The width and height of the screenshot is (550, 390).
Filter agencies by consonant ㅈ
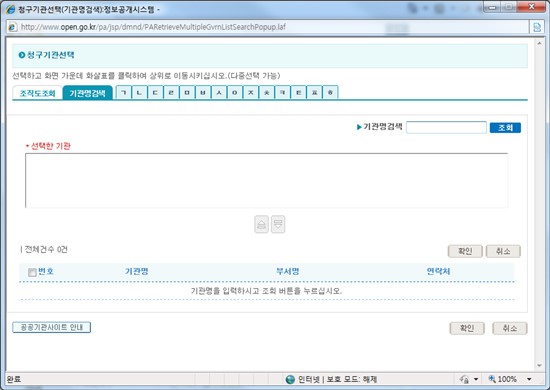click(x=250, y=93)
